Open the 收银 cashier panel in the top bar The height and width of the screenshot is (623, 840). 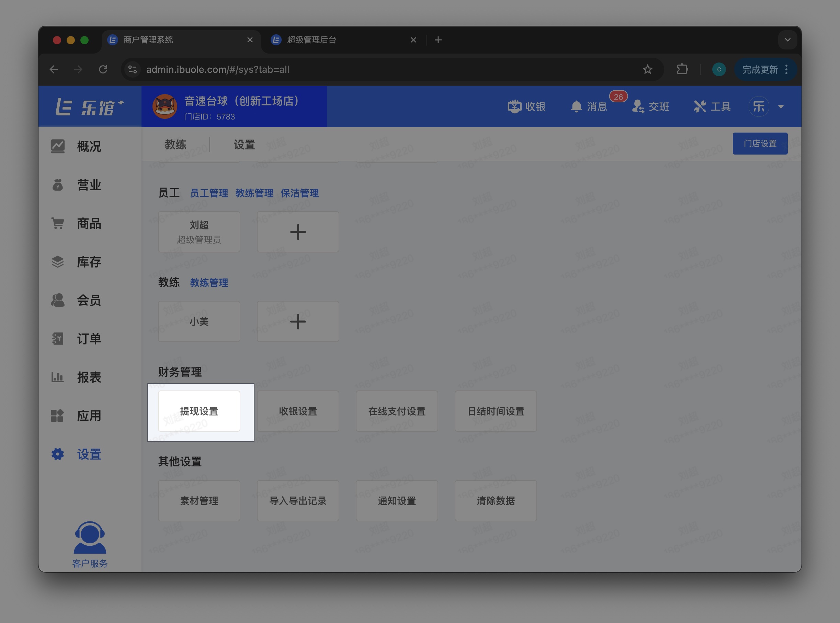coord(527,106)
